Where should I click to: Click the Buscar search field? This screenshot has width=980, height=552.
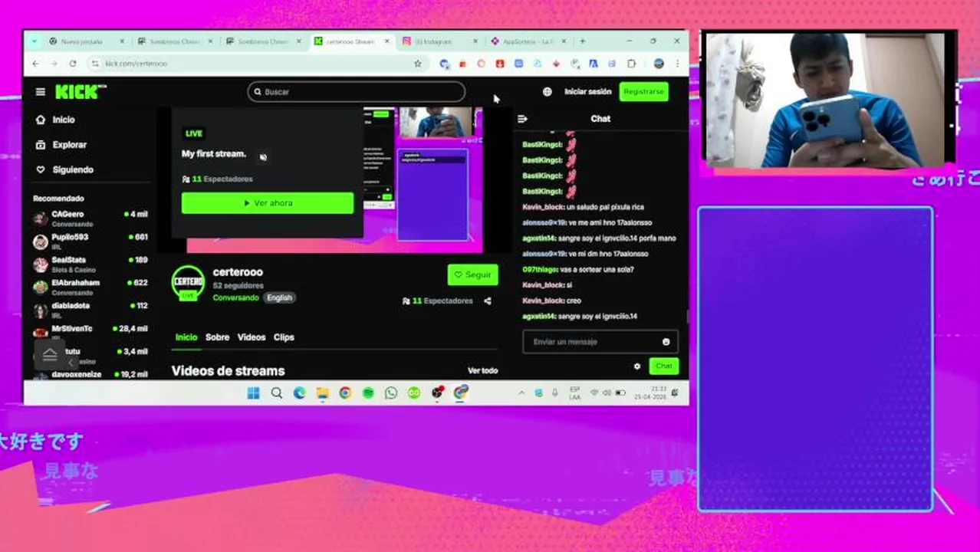pyautogui.click(x=356, y=92)
